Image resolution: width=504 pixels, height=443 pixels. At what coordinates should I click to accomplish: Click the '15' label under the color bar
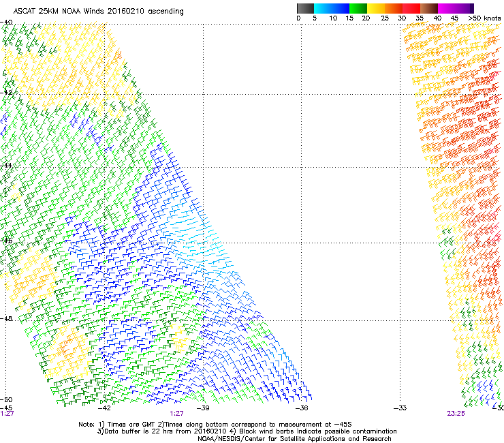point(349,18)
